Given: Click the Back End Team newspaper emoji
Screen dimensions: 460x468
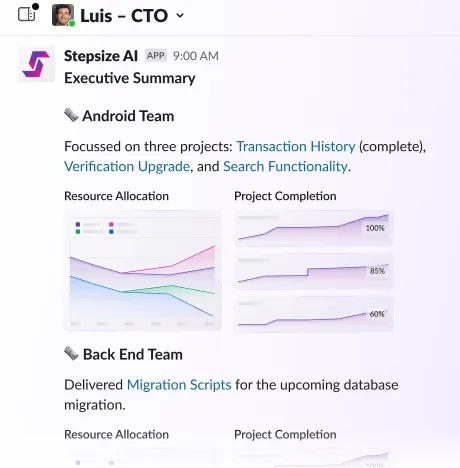Looking at the screenshot, I should click(x=71, y=354).
